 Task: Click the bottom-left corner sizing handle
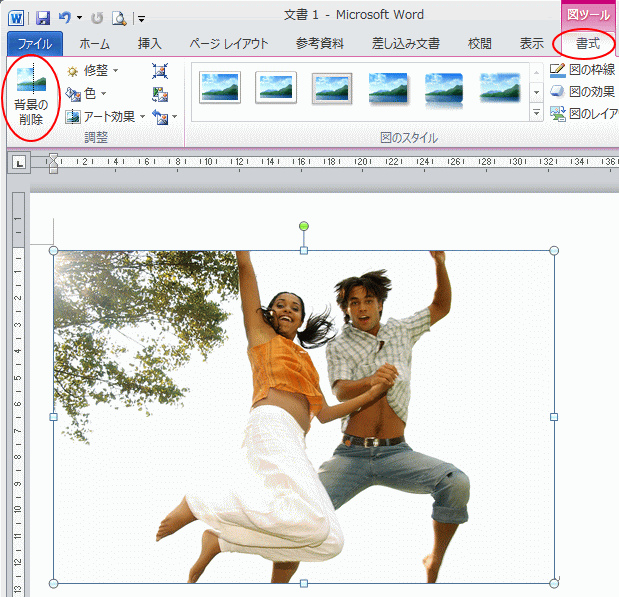point(53,583)
